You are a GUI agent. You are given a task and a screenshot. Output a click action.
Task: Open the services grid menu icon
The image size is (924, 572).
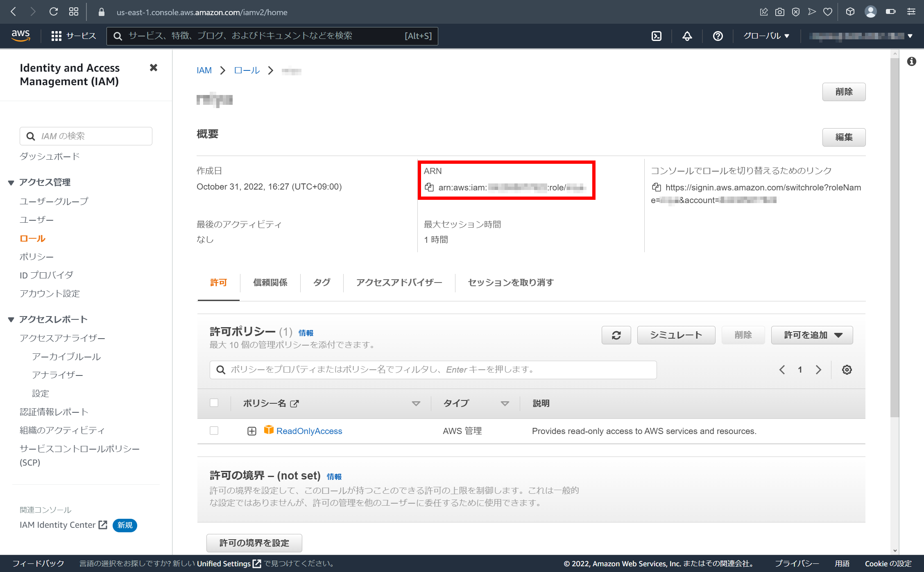(57, 36)
